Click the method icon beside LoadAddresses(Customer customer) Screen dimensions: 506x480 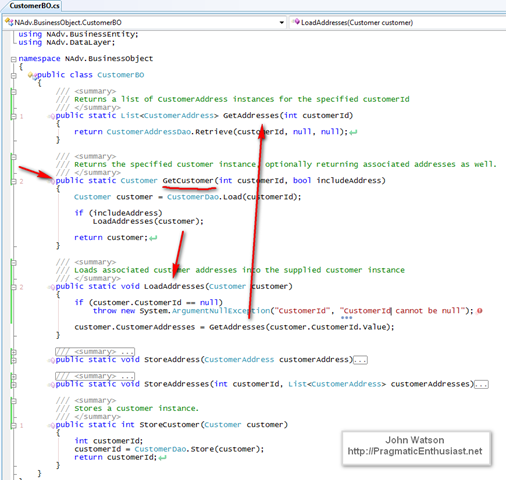coord(296,22)
